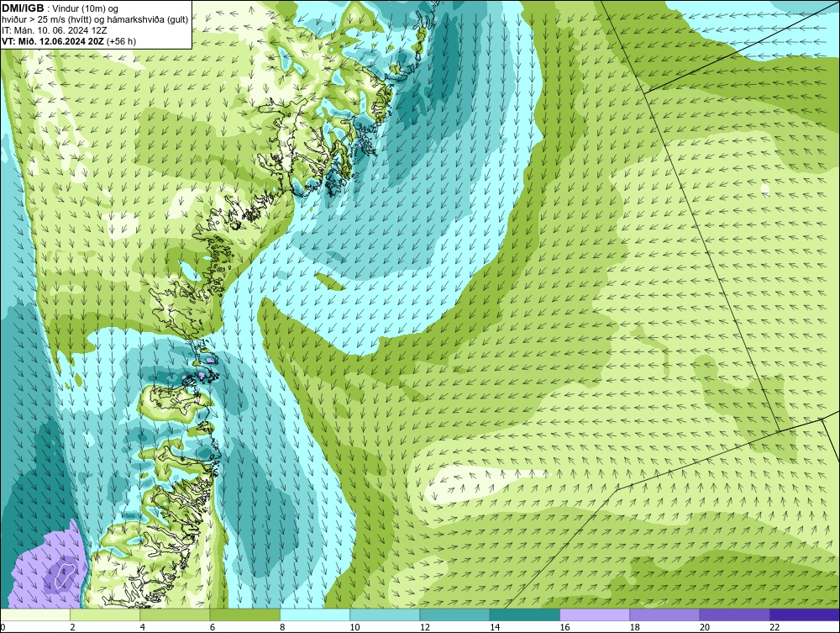The width and height of the screenshot is (840, 633).
Task: Click the 'IT: Mán. 10. 06. 2024 12Z' line
Action: click(55, 30)
